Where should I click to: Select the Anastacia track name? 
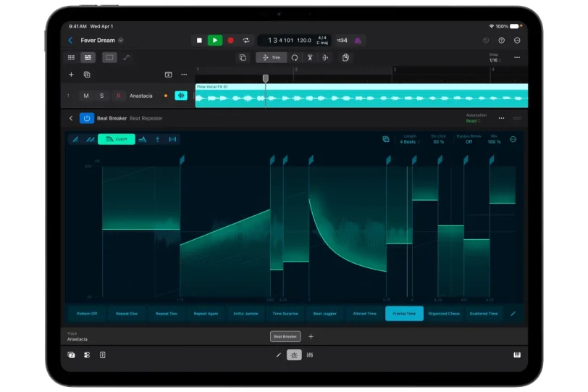click(x=141, y=96)
